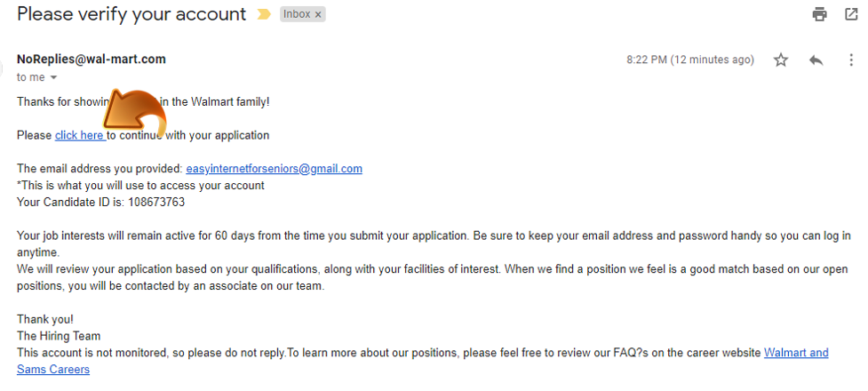Image resolution: width=868 pixels, height=391 pixels.
Task: Open the email in a new window
Action: coord(851,14)
